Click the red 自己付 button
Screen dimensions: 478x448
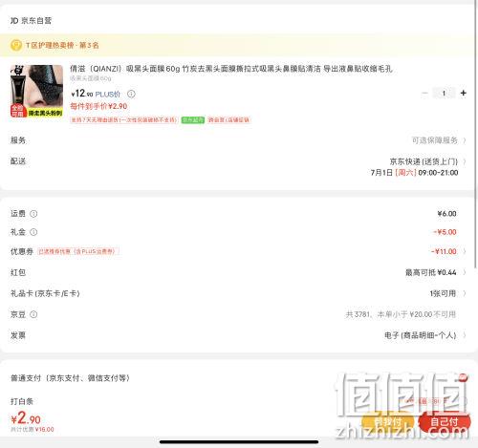(x=445, y=422)
